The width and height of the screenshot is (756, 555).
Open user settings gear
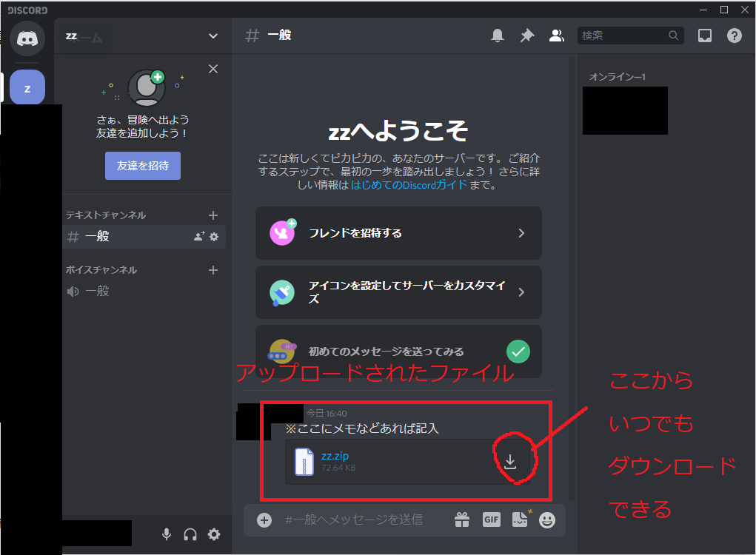click(x=214, y=534)
